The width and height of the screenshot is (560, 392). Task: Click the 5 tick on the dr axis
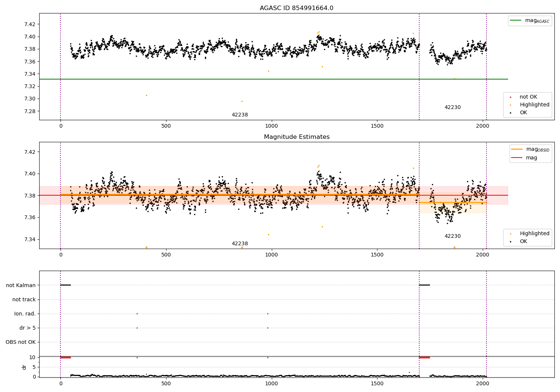(34, 367)
